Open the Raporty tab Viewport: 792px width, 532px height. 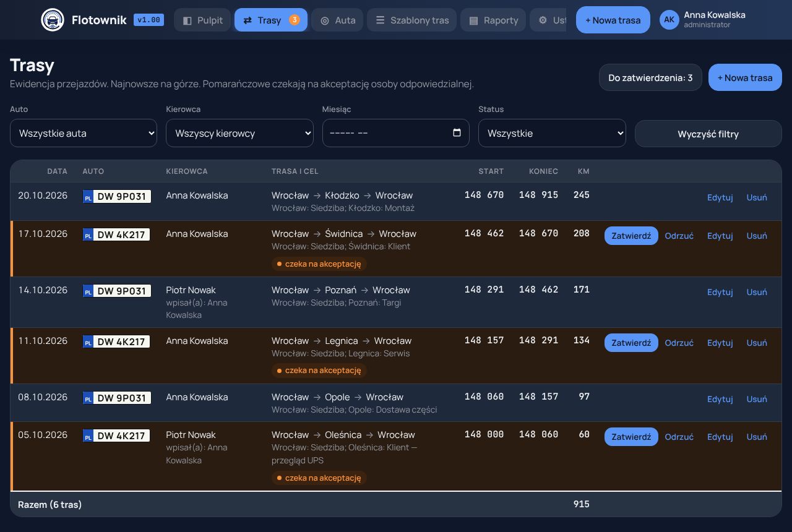[493, 20]
